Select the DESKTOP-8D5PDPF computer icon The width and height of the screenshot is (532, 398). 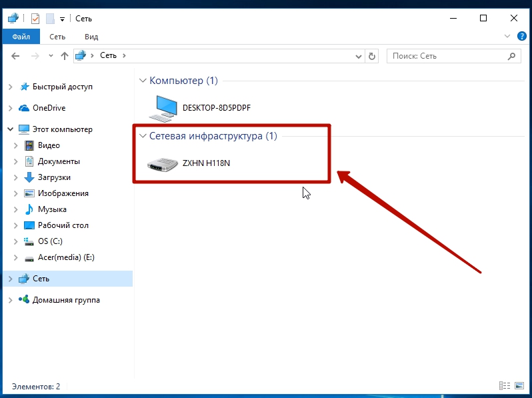click(163, 108)
